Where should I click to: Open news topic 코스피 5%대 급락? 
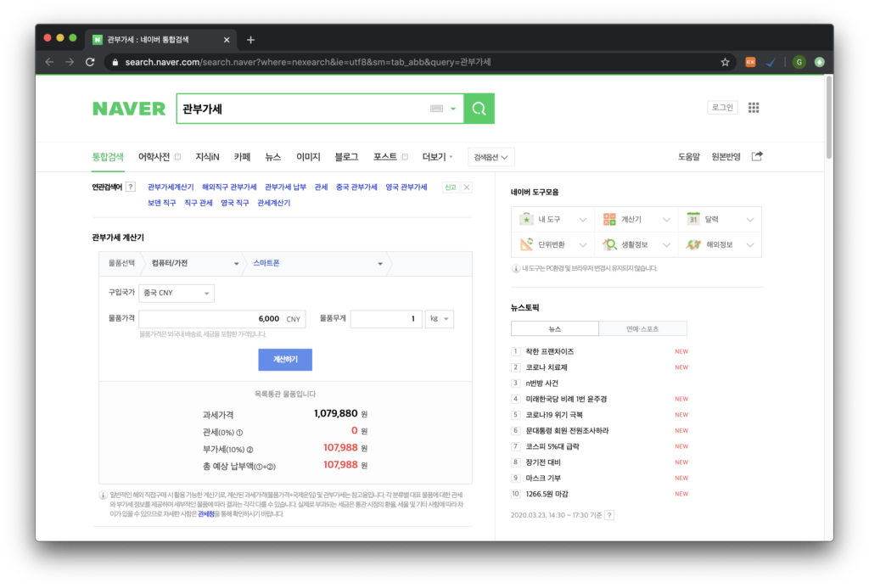[552, 446]
